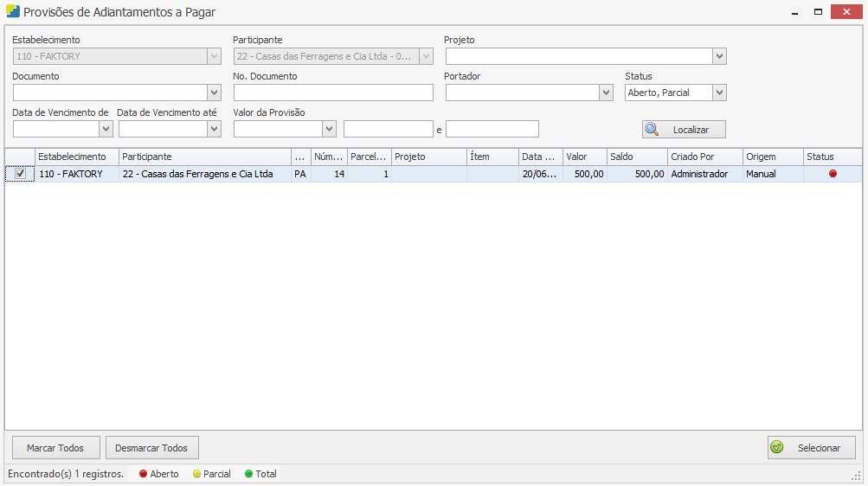Open the Projeto dropdown
Viewport: 868px width, 486px height.
(719, 56)
